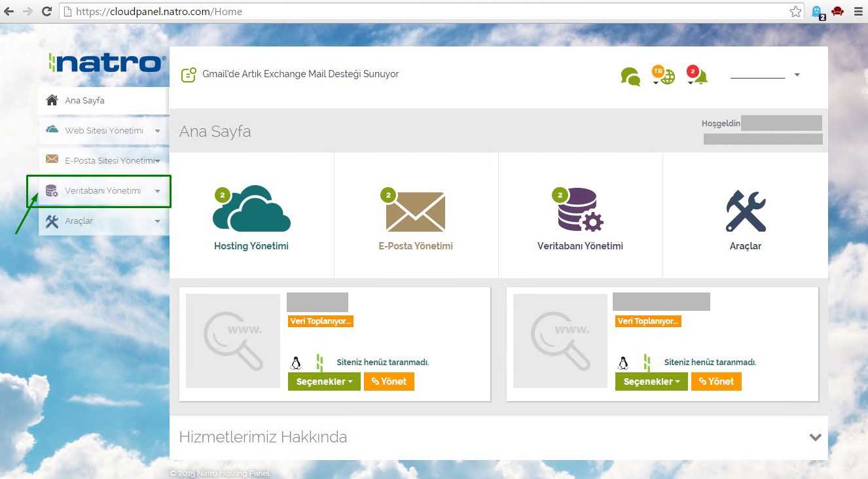
Task: Open Seçenekler dropdown in second site card
Action: click(651, 381)
